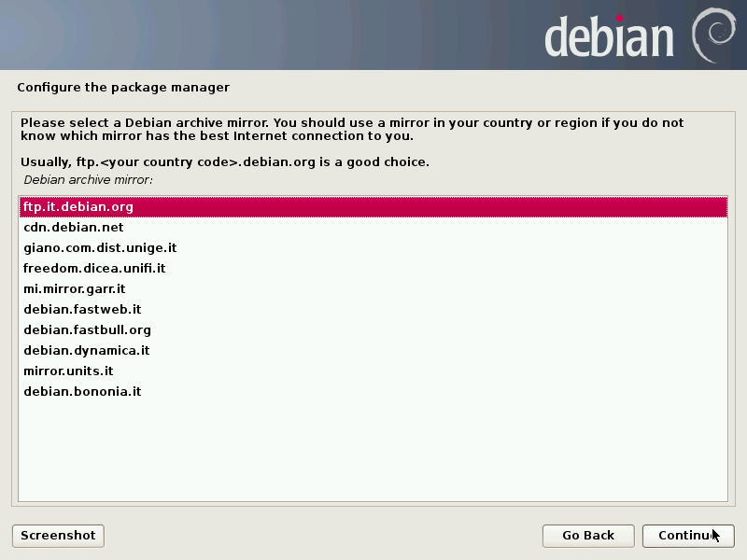The height and width of the screenshot is (560, 747).
Task: Click the Debian archive mirror label
Action: click(88, 180)
